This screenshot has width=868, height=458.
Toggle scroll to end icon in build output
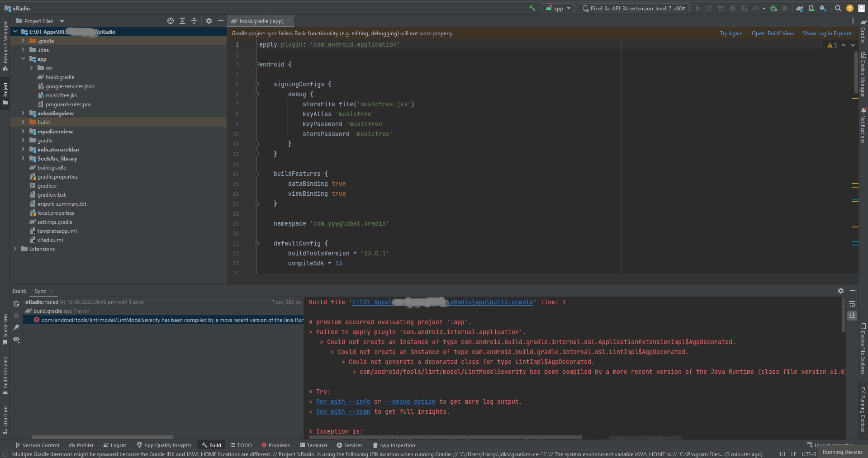click(852, 315)
